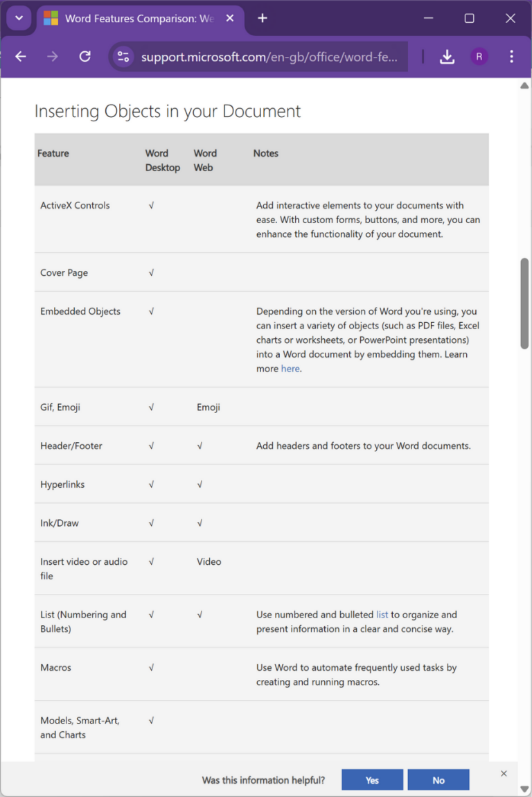
Task: Click Yes on the feedback prompt
Action: pyautogui.click(x=372, y=779)
